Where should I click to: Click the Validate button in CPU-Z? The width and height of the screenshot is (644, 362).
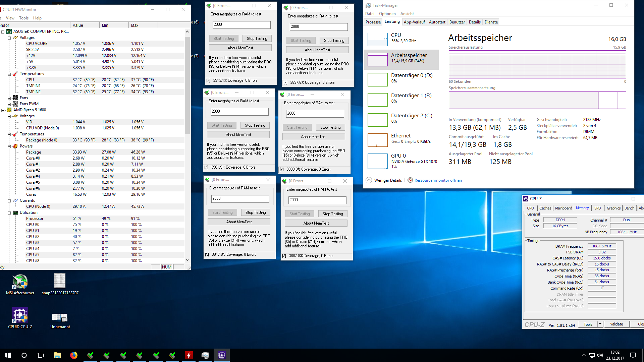pos(616,324)
